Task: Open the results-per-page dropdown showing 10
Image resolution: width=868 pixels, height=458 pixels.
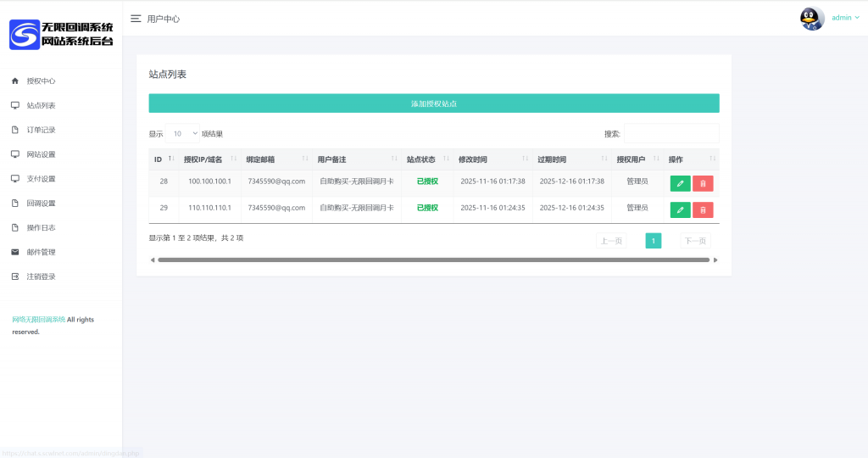Action: point(183,133)
